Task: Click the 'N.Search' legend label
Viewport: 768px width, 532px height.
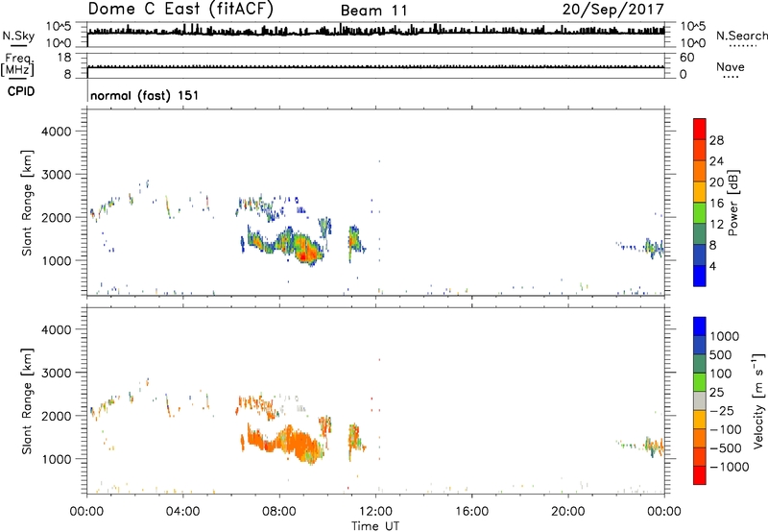Action: pyautogui.click(x=741, y=36)
